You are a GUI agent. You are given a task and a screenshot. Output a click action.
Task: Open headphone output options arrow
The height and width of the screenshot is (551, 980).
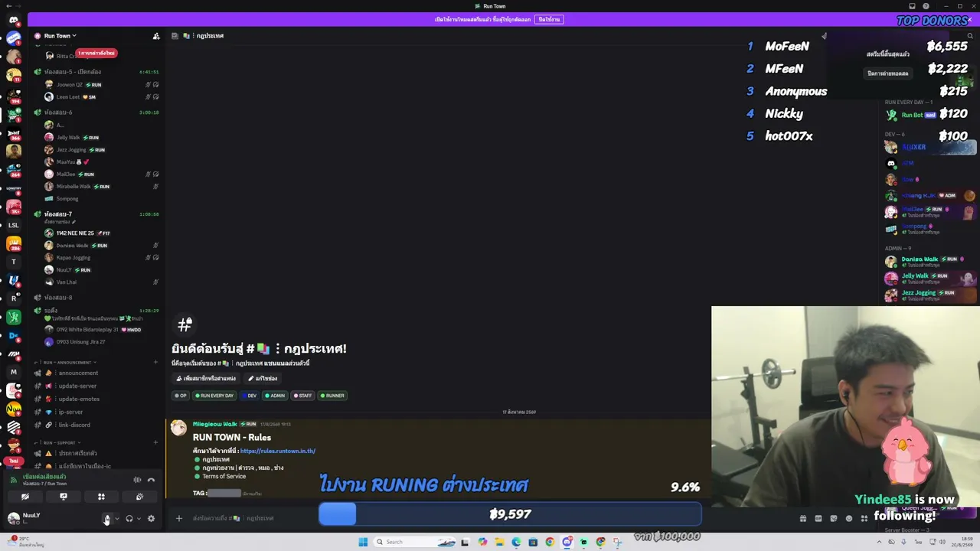coord(139,519)
